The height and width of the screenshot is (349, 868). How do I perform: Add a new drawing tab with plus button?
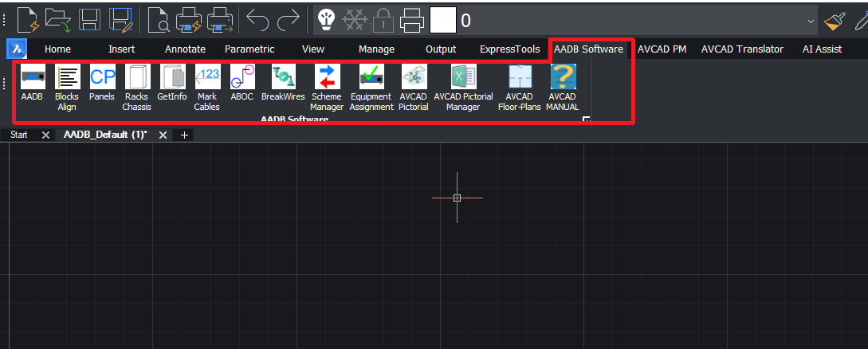[x=184, y=135]
